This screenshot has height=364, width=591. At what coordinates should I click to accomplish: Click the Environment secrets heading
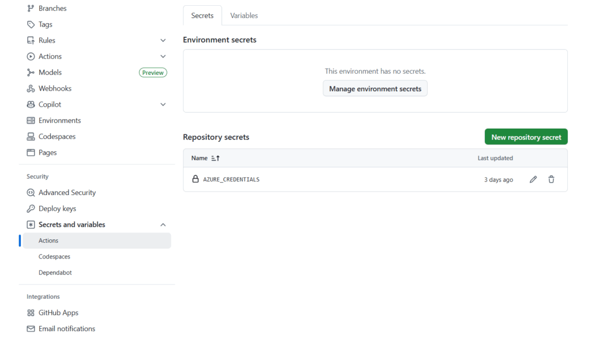coord(220,40)
